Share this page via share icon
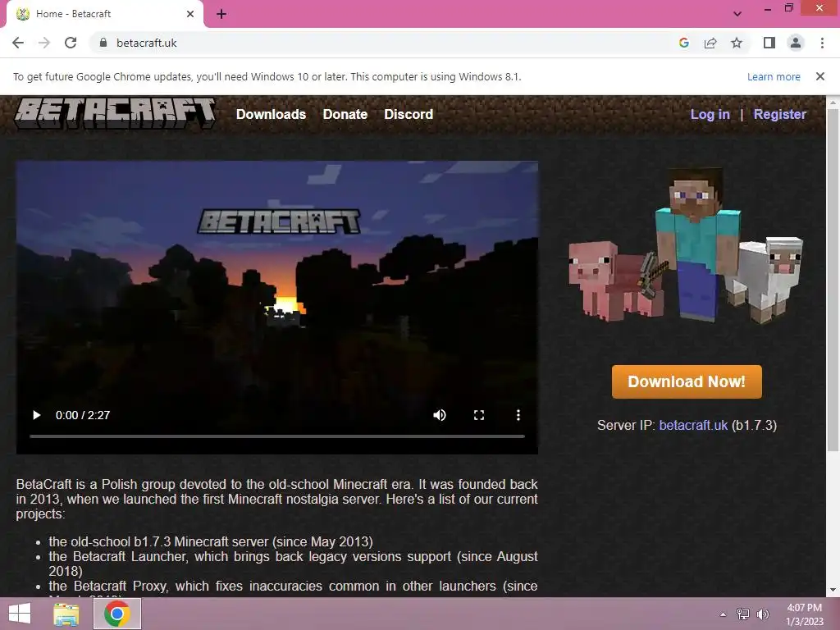The image size is (840, 630). (710, 43)
